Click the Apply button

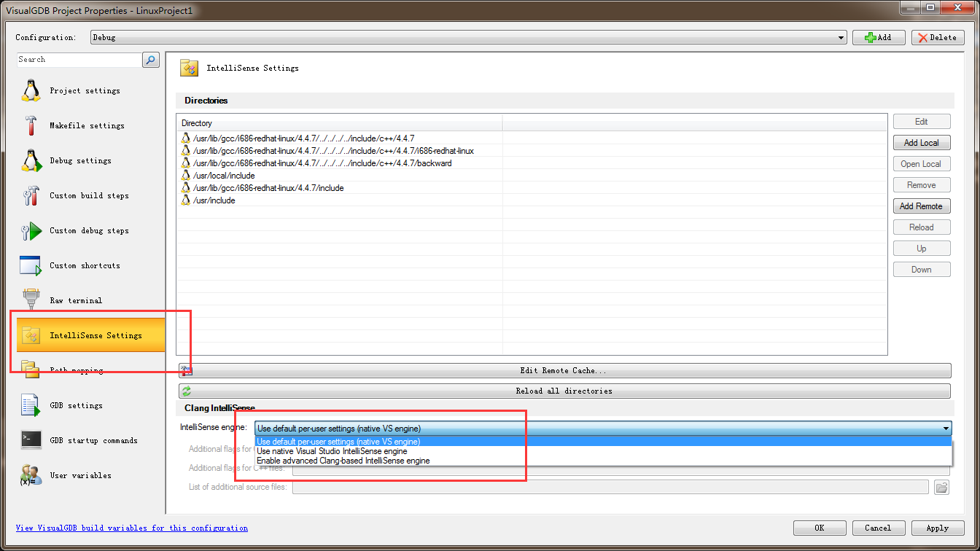[x=937, y=528]
